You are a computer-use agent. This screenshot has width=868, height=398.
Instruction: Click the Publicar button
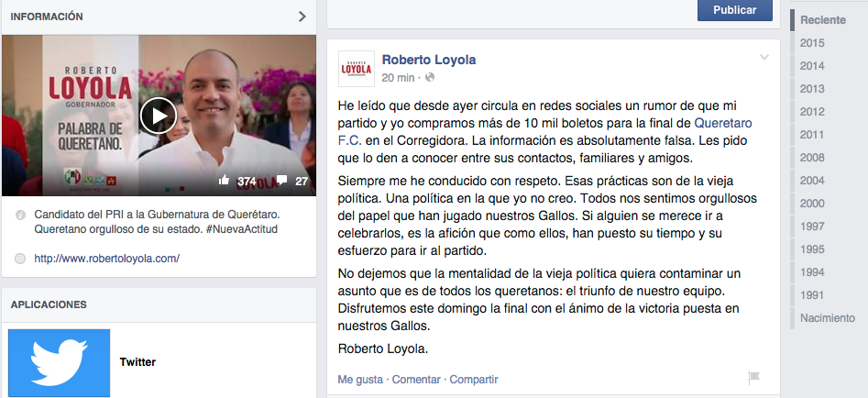tap(734, 10)
